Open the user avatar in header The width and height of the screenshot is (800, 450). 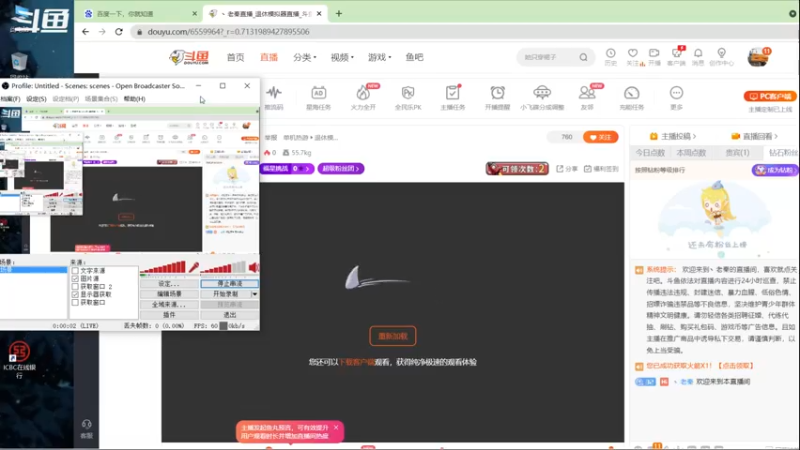click(x=758, y=57)
